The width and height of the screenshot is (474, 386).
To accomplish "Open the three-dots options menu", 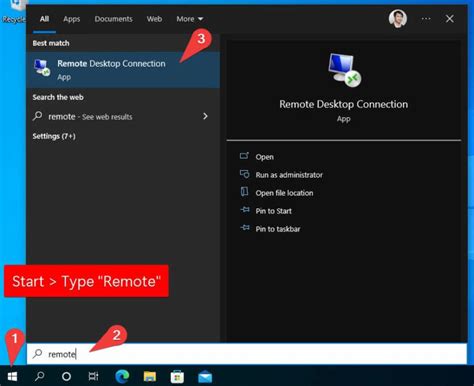I will point(426,19).
